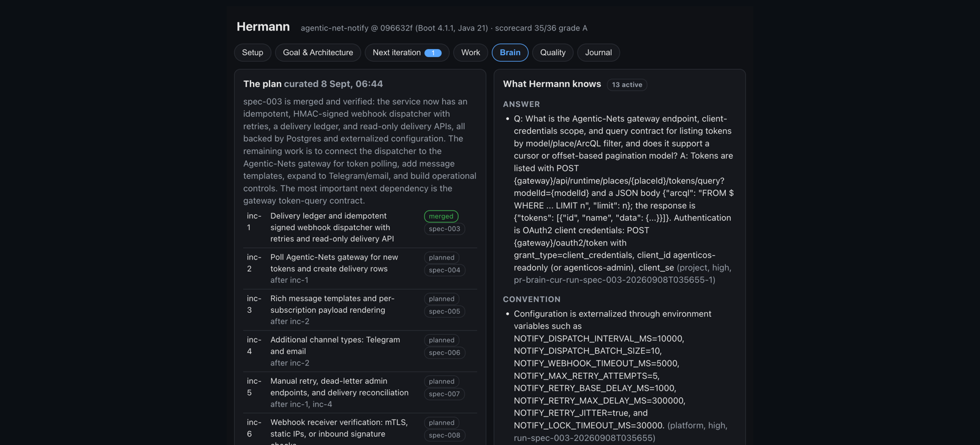Click the Next iteration count badge
Viewport: 980px width, 445px height.
(x=433, y=53)
